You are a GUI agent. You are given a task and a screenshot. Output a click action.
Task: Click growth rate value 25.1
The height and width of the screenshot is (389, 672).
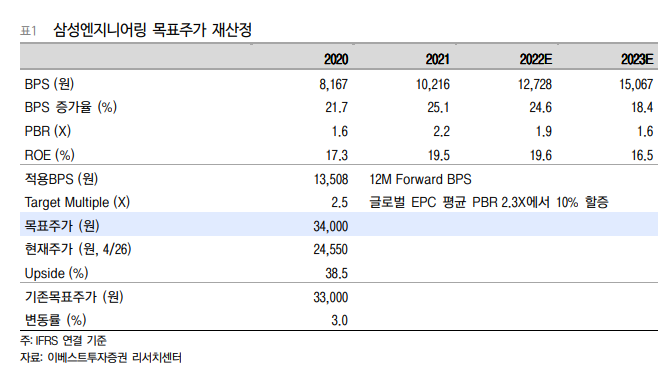click(438, 108)
